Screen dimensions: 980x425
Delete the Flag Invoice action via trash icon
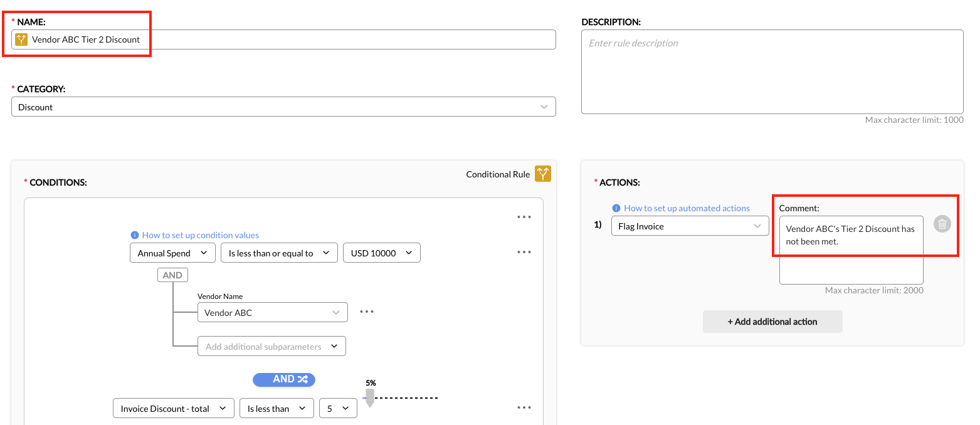pos(942,224)
